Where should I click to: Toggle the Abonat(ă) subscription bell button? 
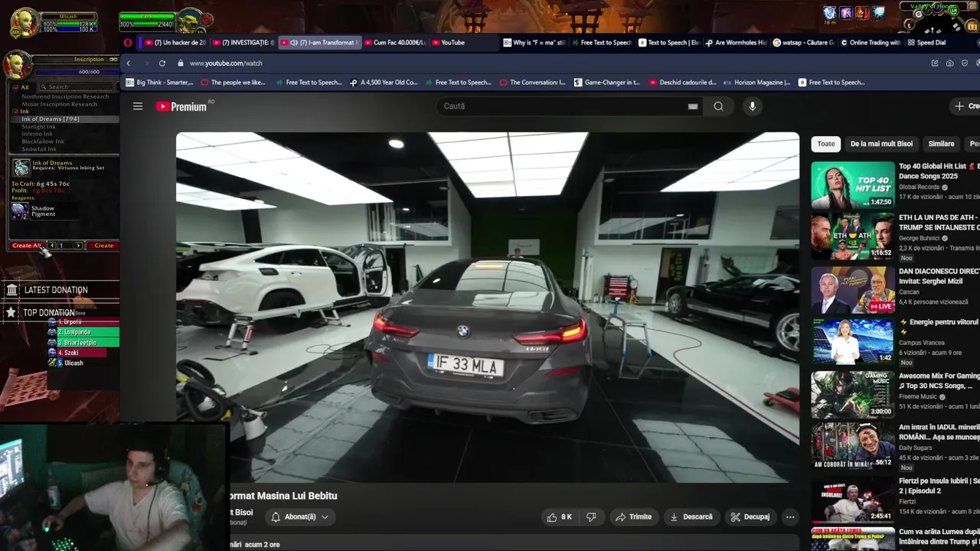pyautogui.click(x=300, y=517)
